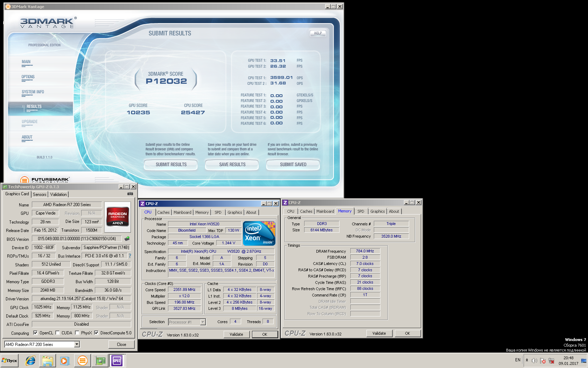Screen dimensions: 588x368
Task: Click Close button in GPU-Z
Action: 121,345
